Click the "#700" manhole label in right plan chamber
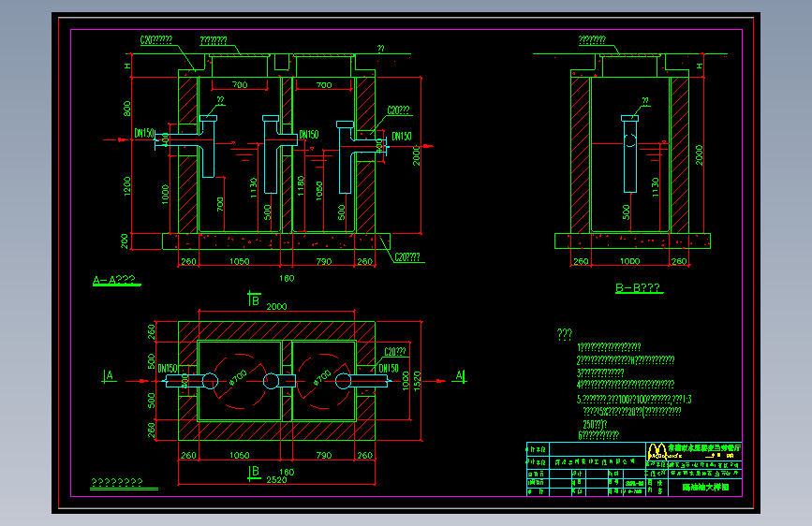Screen dimensions: 812x526 click(322, 377)
